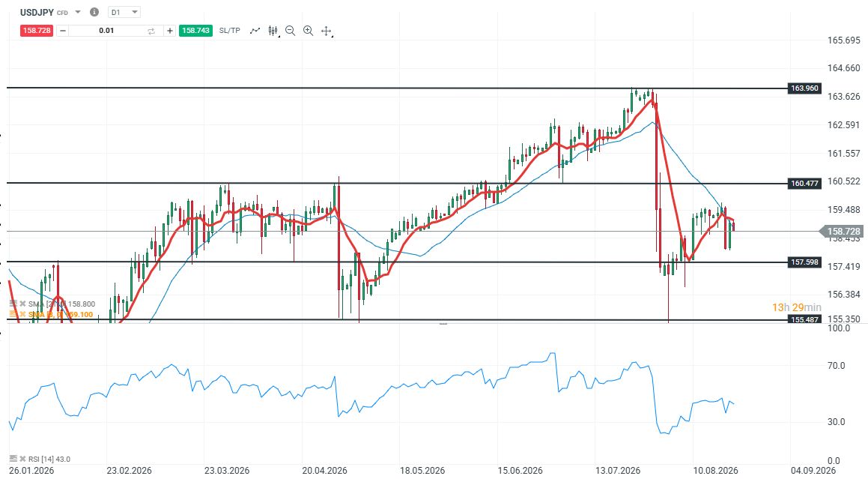Select the 157.598 horizontal line label
Image resolution: width=868 pixels, height=479 pixels.
click(x=804, y=262)
